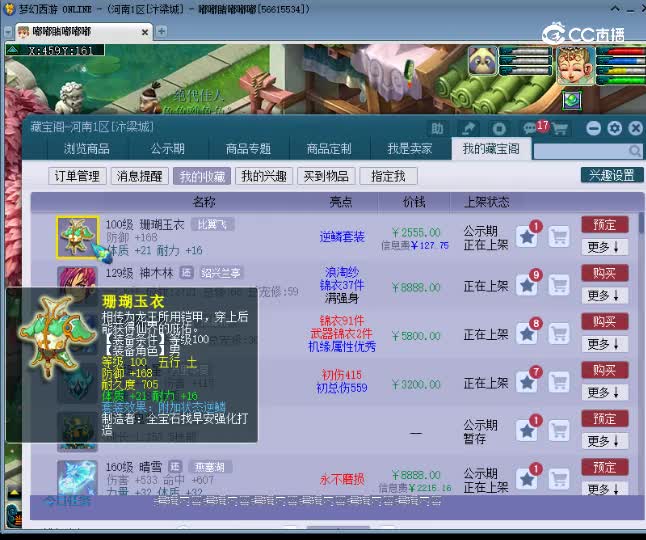
Task: Click 购买 on ¥3200.00 row
Action: pos(605,370)
